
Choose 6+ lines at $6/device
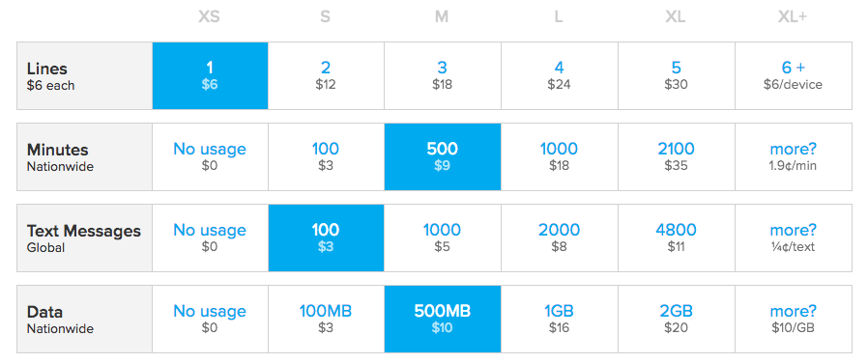click(794, 75)
